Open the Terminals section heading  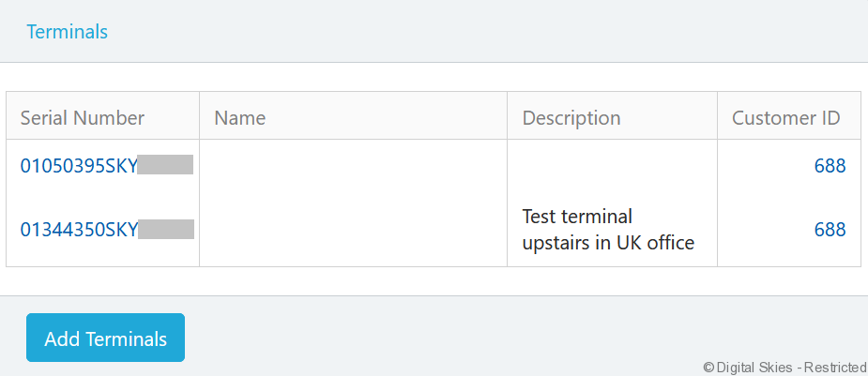coord(67,32)
